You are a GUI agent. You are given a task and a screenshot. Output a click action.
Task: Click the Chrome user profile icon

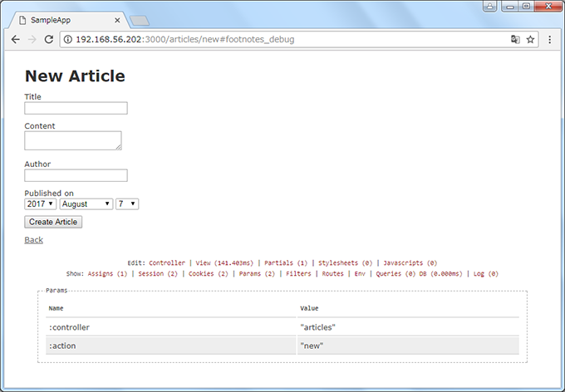(490, 6)
